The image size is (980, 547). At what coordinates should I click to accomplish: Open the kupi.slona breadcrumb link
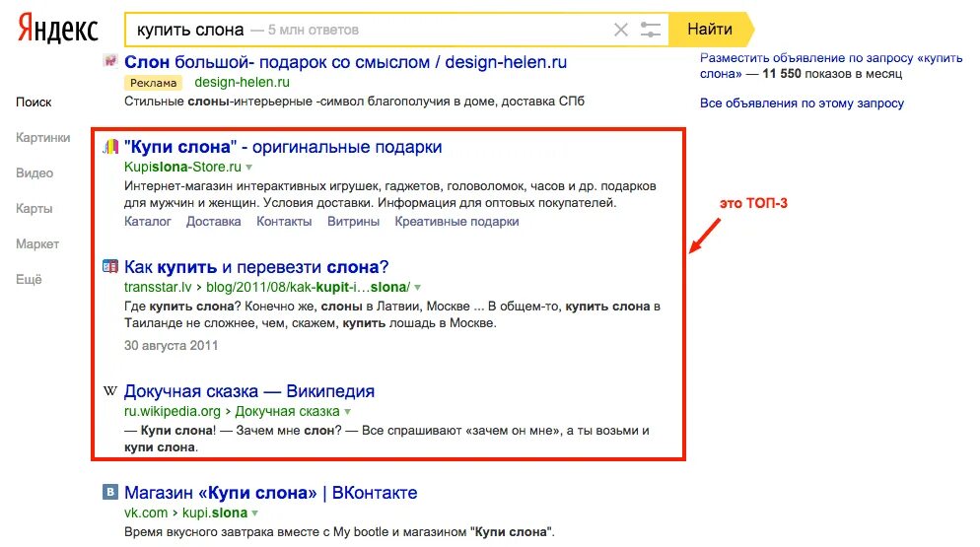pyautogui.click(x=214, y=513)
